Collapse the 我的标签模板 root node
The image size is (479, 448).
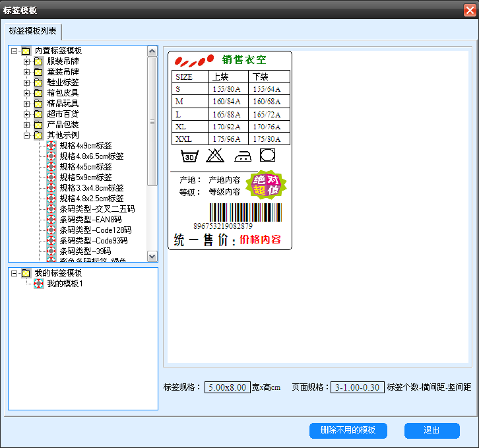click(x=15, y=273)
